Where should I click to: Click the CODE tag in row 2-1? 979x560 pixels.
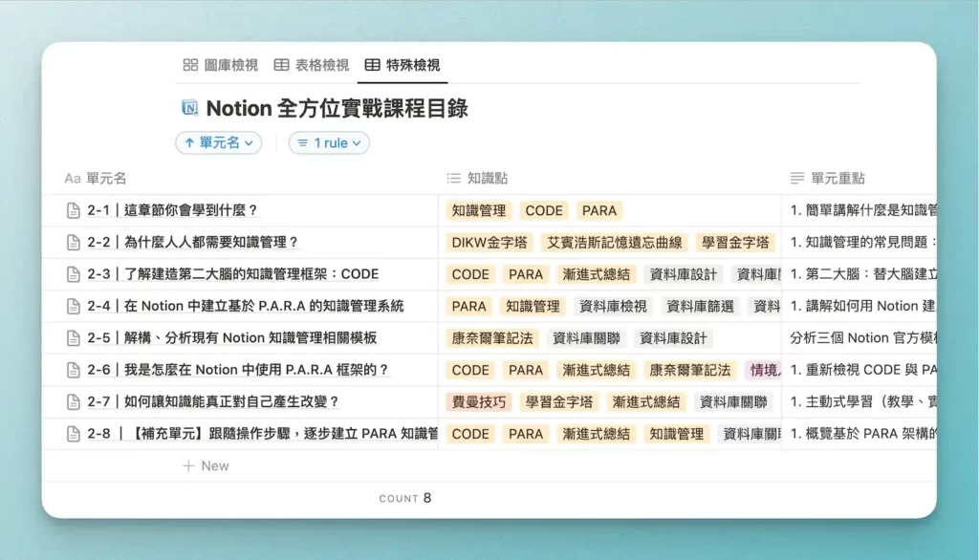point(544,210)
